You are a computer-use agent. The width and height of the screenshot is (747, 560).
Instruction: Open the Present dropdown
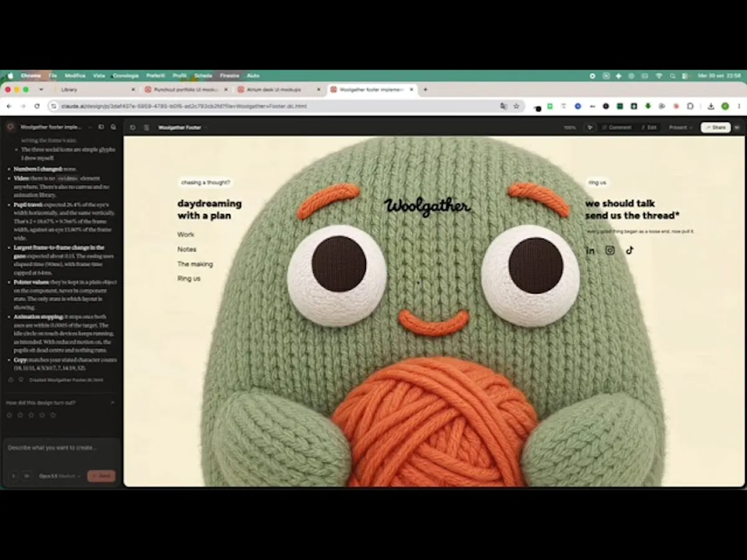pyautogui.click(x=680, y=127)
